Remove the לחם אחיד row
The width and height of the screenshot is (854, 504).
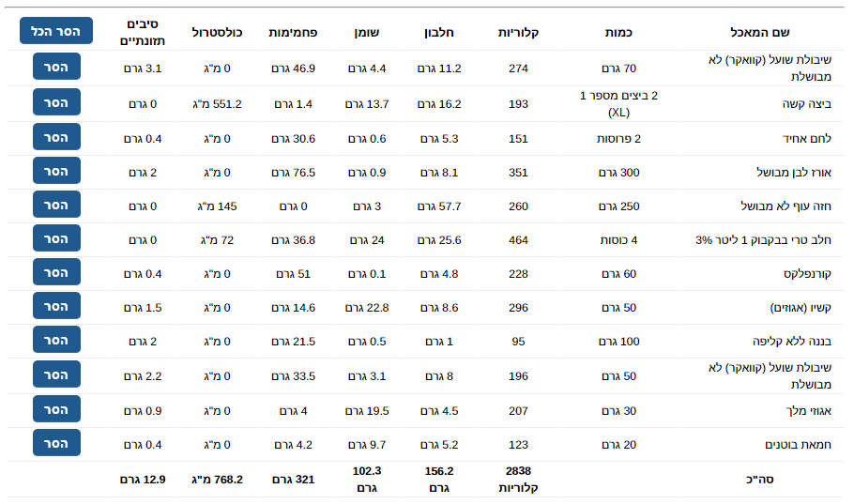56,137
